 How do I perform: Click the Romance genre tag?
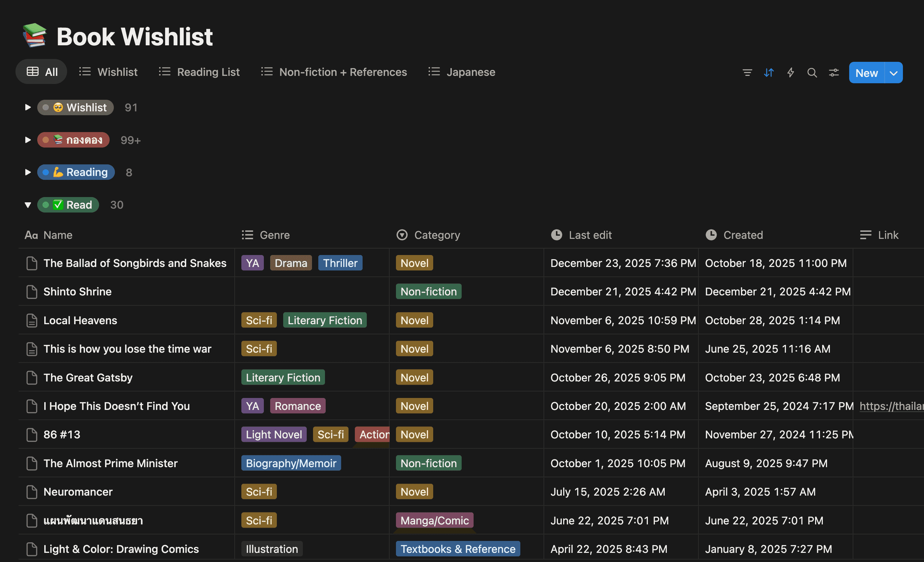tap(298, 406)
